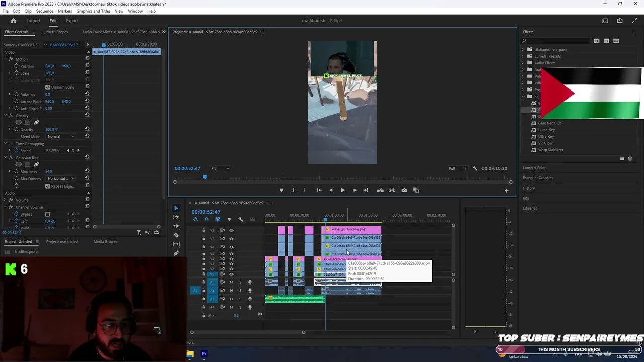Viewport: 644px width, 362px height.
Task: Go to In point
Action: 319,190
